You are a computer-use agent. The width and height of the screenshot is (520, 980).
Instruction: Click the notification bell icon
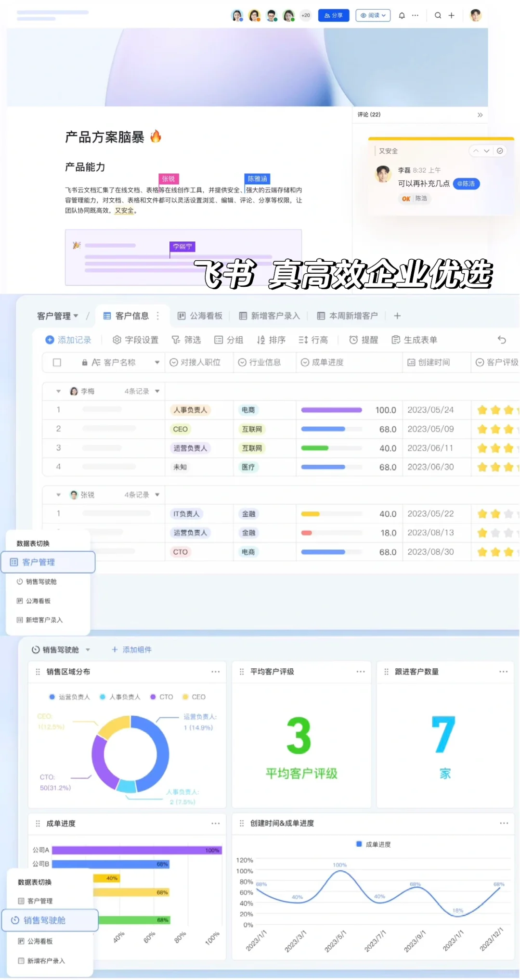(x=402, y=15)
